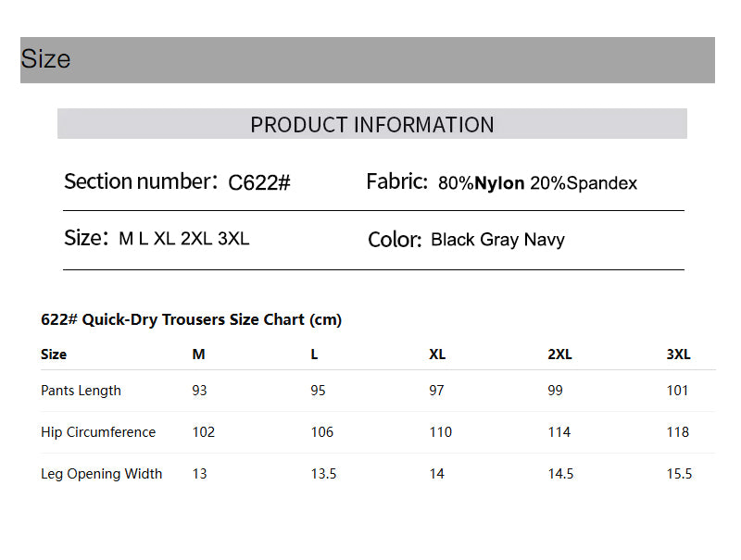Image resolution: width=741 pixels, height=560 pixels.
Task: Click the Leg Opening Width row label
Action: pyautogui.click(x=101, y=474)
